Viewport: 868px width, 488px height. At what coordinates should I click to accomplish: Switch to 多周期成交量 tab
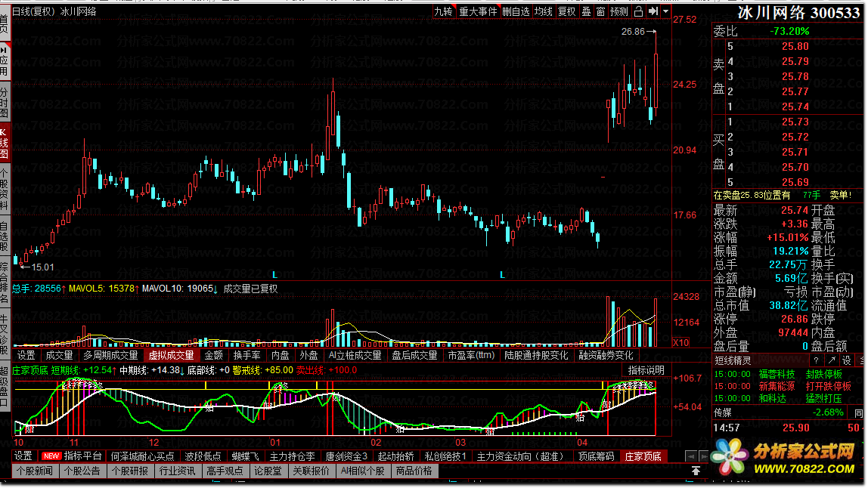[x=110, y=355]
